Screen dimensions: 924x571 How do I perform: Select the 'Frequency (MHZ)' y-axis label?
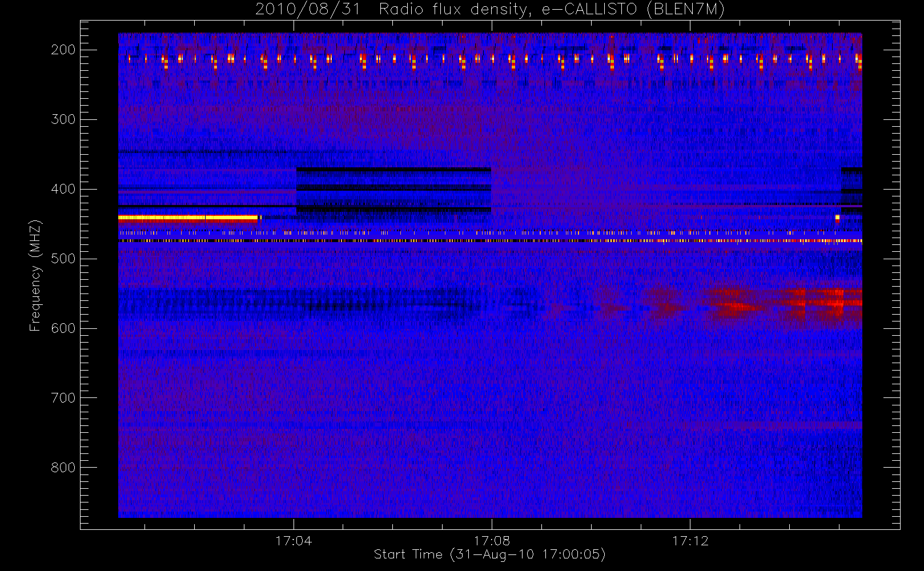click(35, 275)
